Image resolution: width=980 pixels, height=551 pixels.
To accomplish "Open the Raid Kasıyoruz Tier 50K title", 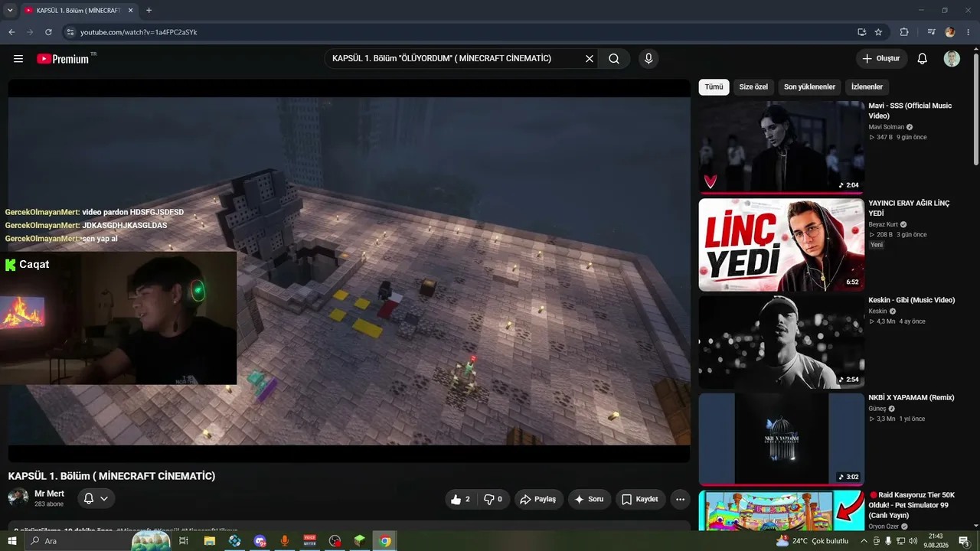I will [912, 505].
